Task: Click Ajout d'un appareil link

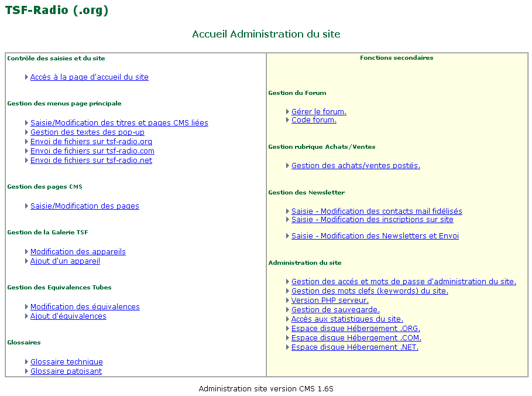Action: coord(65,261)
